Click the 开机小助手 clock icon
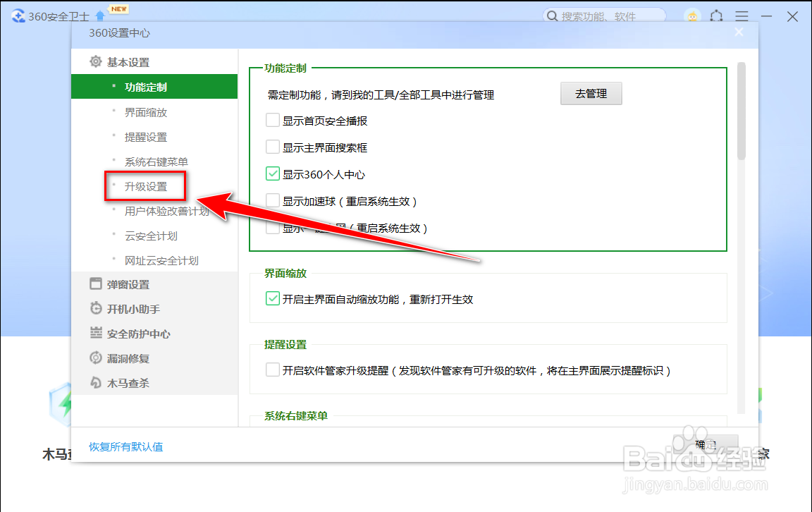 click(x=96, y=308)
